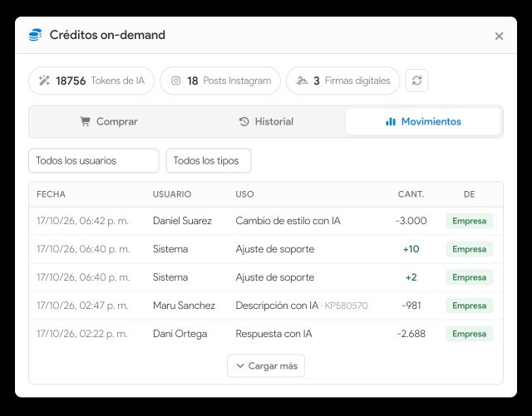Click the Instagram icon in posts pill
Image resolution: width=532 pixels, height=416 pixels.
point(175,81)
